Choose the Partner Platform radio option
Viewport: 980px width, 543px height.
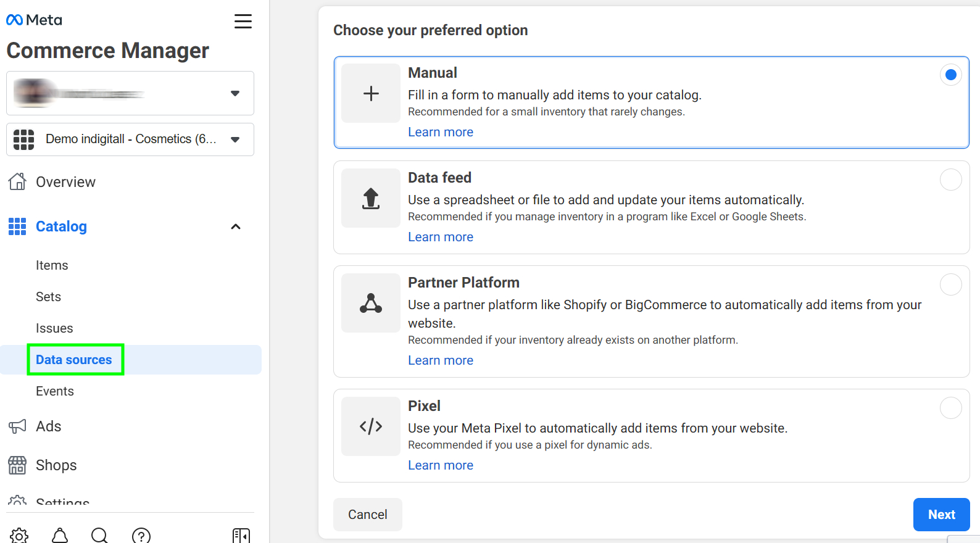pos(950,284)
